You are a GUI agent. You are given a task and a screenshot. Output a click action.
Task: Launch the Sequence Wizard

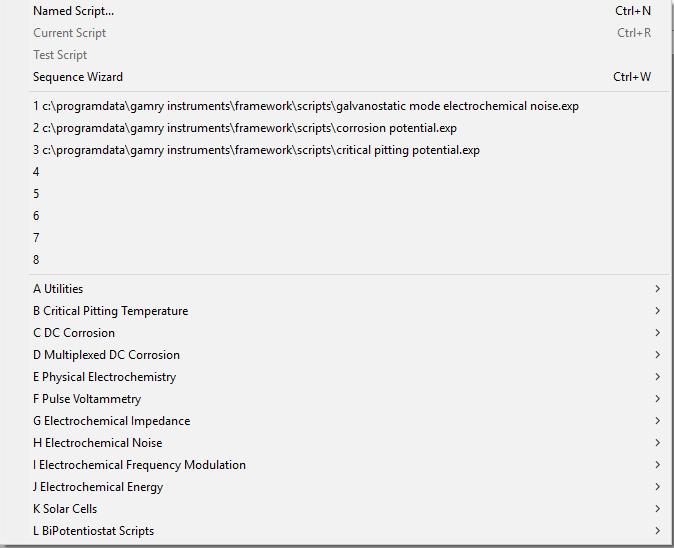tap(78, 77)
